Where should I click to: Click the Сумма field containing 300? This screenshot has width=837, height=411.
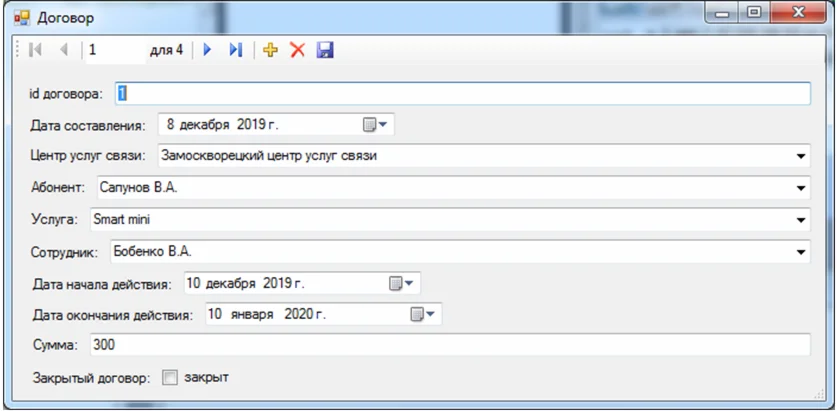450,345
